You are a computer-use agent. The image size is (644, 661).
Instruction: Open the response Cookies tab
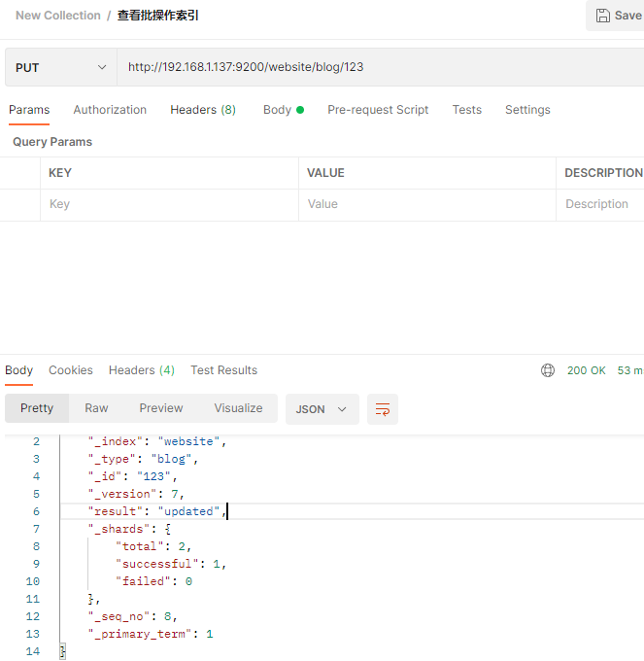coord(71,370)
